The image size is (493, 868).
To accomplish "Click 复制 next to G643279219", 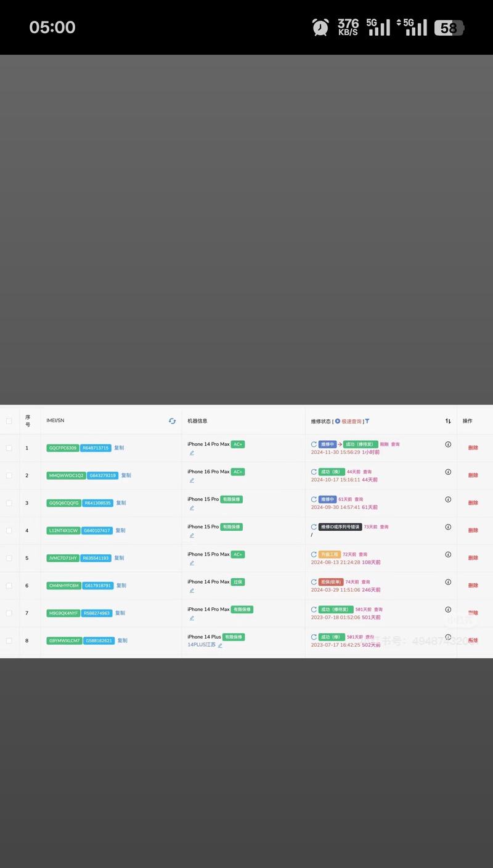I will pos(126,475).
